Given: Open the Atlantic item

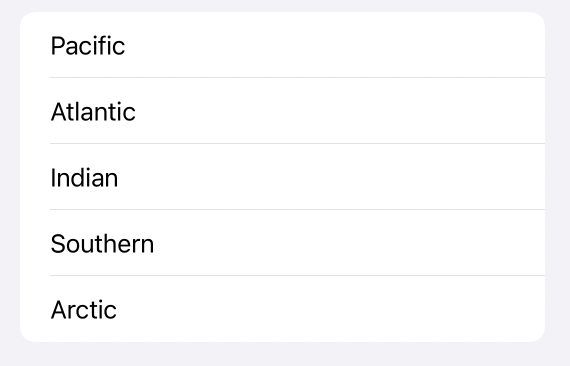Looking at the screenshot, I should tap(282, 110).
